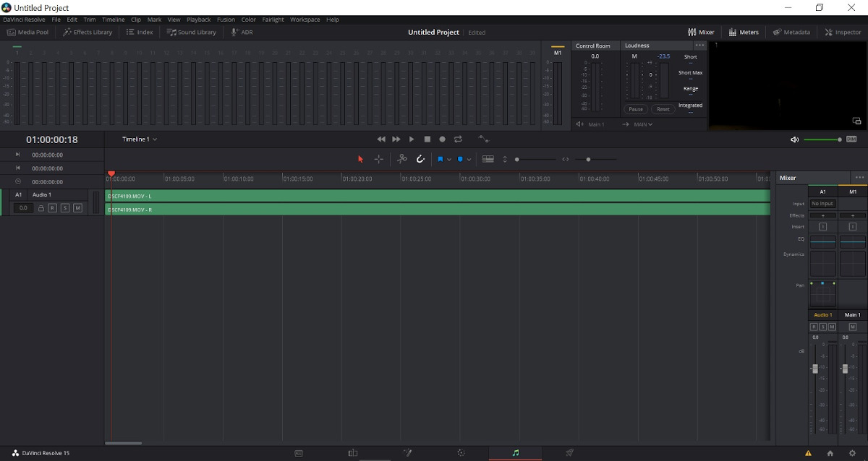Viewport: 868px width, 461px height.
Task: Open the MAIN output dropdown
Action: click(643, 124)
